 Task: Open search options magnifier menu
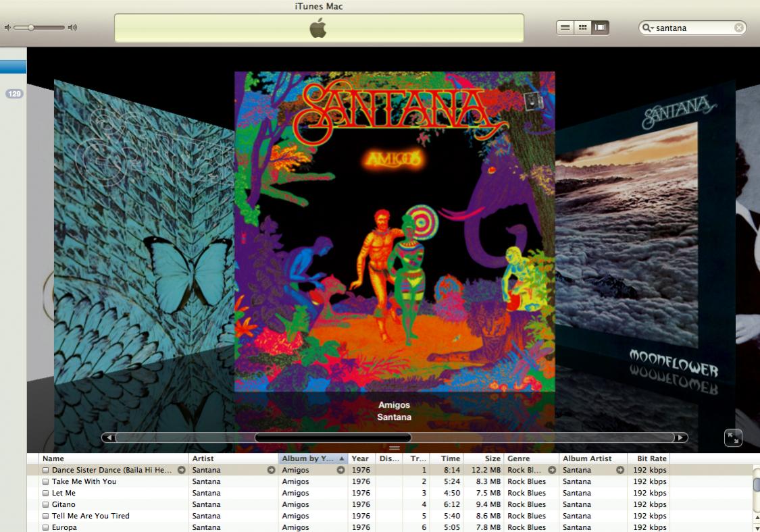click(648, 28)
